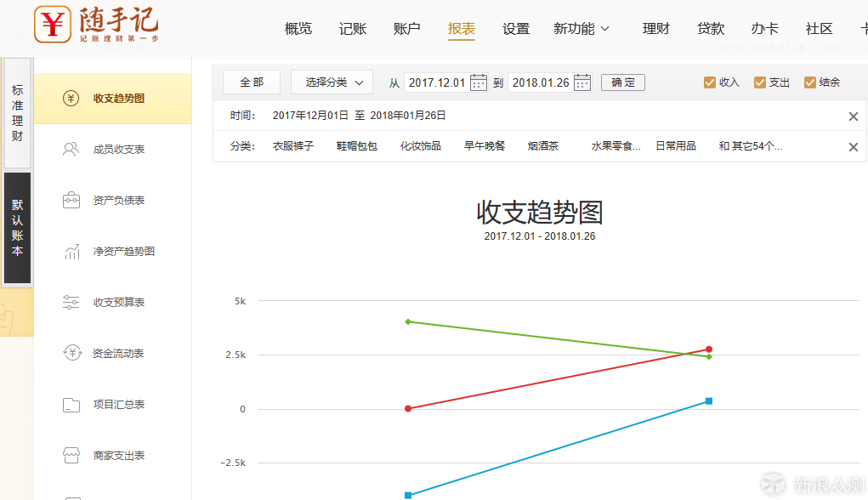Select 成员收支表 people icon
868x500 pixels.
[71, 150]
